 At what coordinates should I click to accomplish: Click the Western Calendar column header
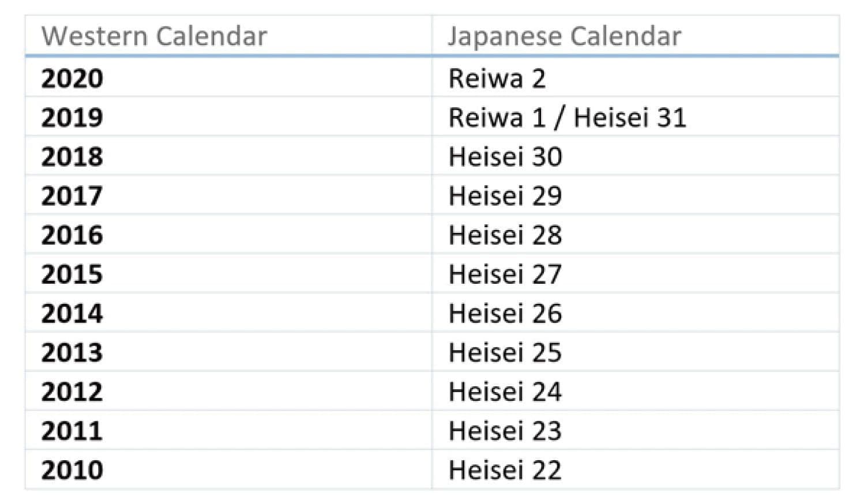pyautogui.click(x=154, y=36)
